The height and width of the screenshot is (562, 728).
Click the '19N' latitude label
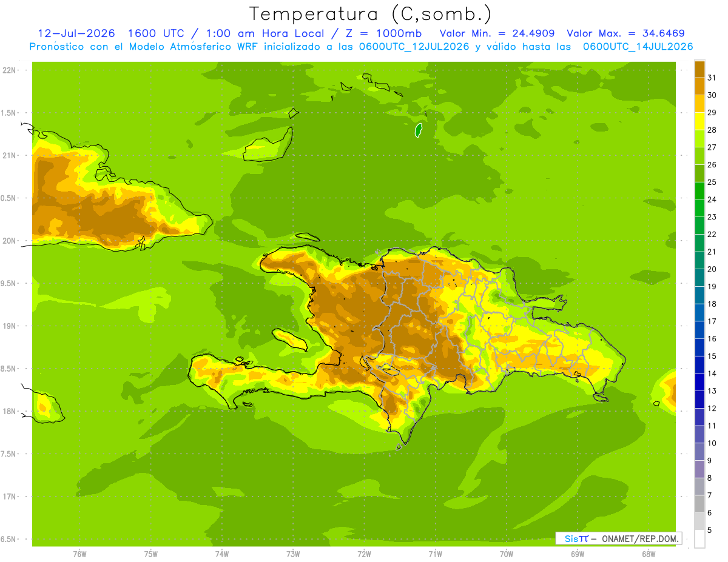coord(9,326)
